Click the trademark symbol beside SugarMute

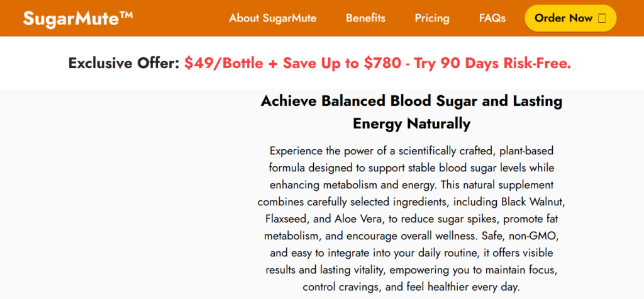point(126,14)
